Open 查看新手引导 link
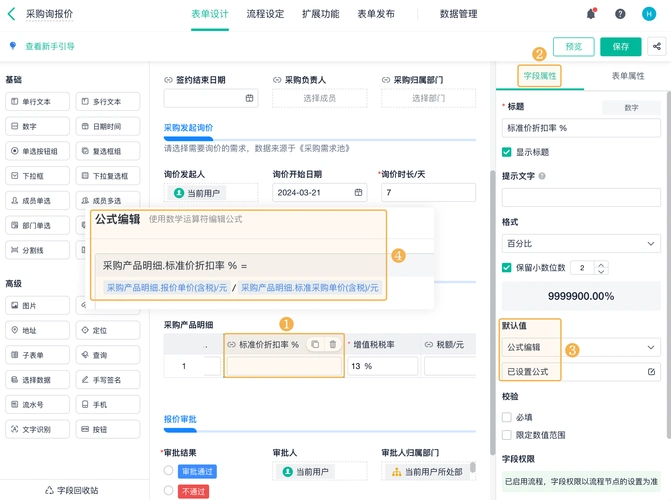Screen dimensions: 671x500 (x=50, y=46)
